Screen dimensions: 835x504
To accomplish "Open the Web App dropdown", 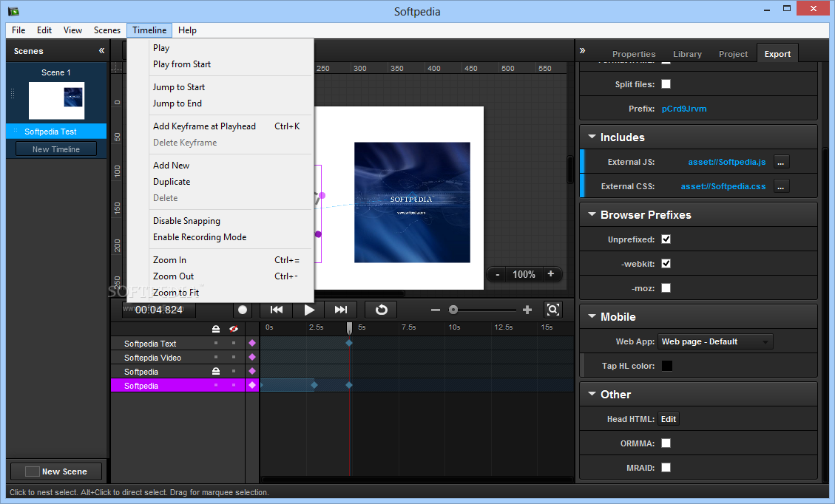I will tap(716, 341).
